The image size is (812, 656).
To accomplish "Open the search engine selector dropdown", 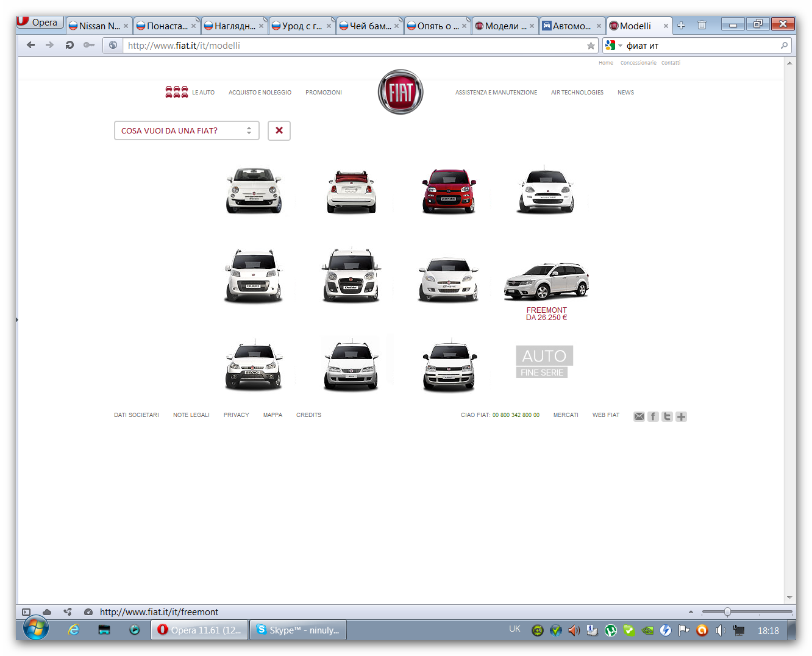I will click(613, 46).
